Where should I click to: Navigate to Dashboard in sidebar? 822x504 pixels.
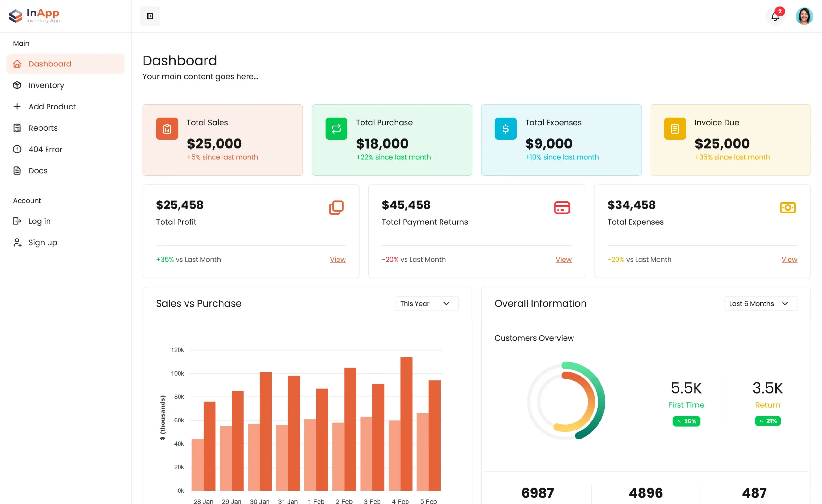(50, 64)
